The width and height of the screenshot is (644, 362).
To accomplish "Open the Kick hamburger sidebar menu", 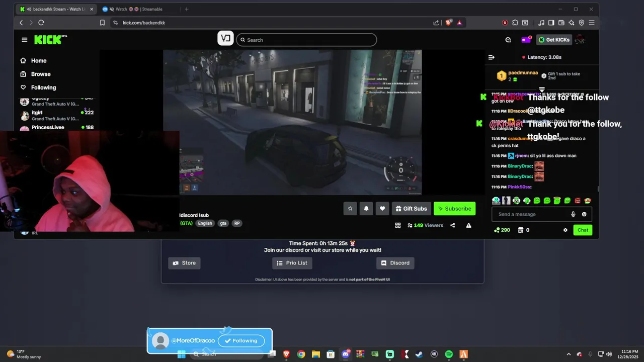I will pyautogui.click(x=24, y=40).
